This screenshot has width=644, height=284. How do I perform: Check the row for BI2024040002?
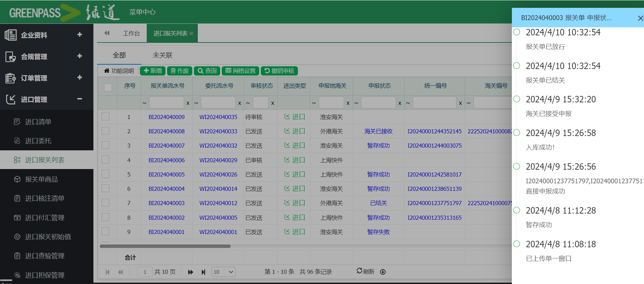(106, 217)
